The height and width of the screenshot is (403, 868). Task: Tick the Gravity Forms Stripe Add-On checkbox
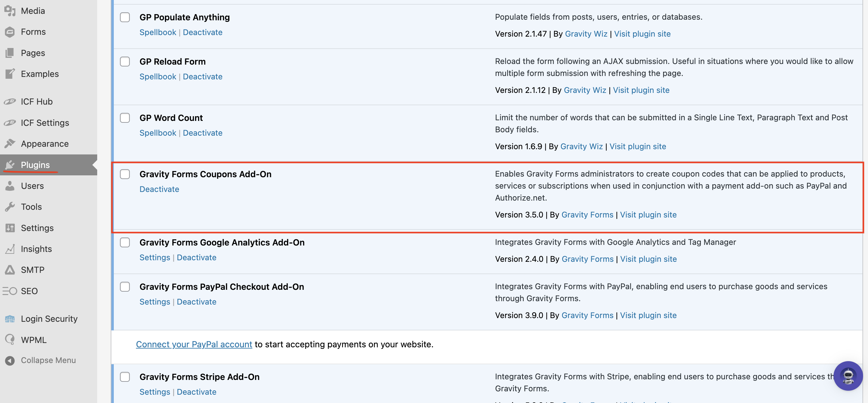coord(125,377)
